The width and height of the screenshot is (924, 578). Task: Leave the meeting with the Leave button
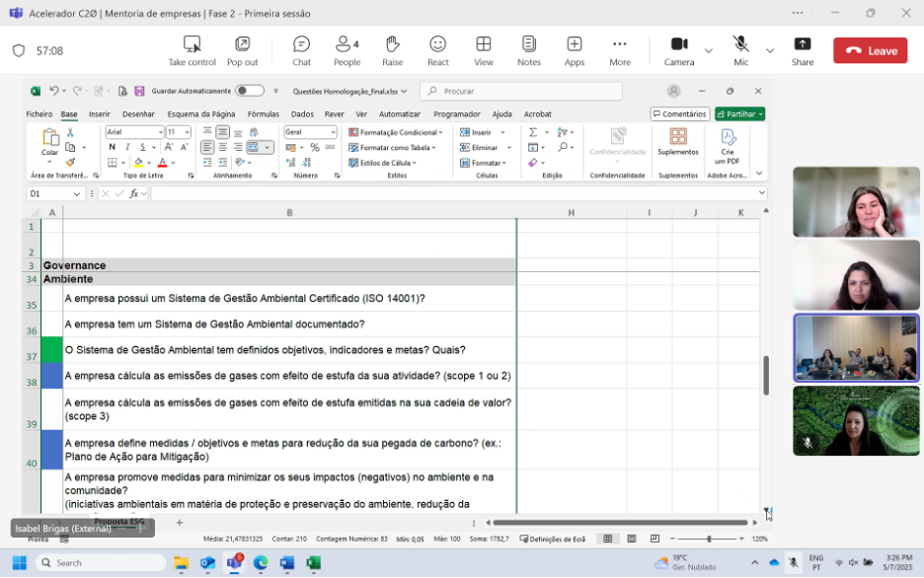click(x=870, y=51)
